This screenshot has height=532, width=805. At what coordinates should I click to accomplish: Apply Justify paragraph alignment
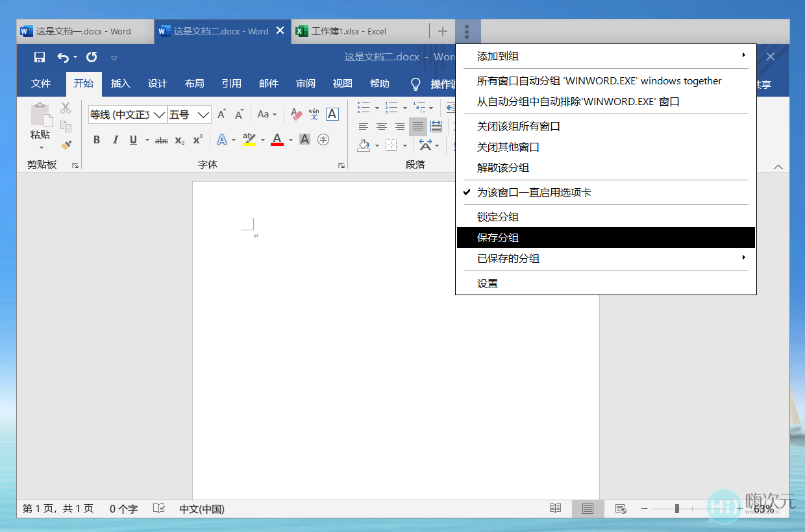(x=418, y=127)
